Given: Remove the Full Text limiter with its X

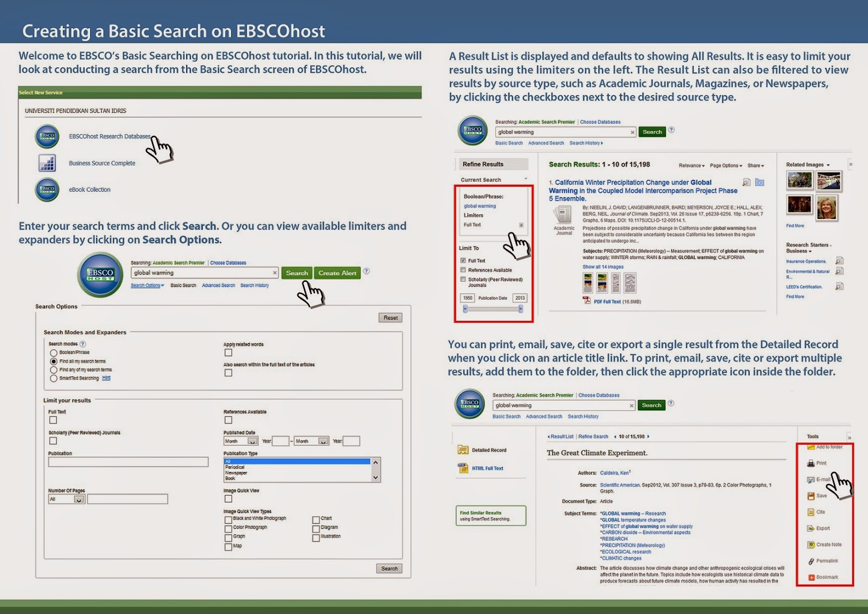Looking at the screenshot, I should coord(521,225).
